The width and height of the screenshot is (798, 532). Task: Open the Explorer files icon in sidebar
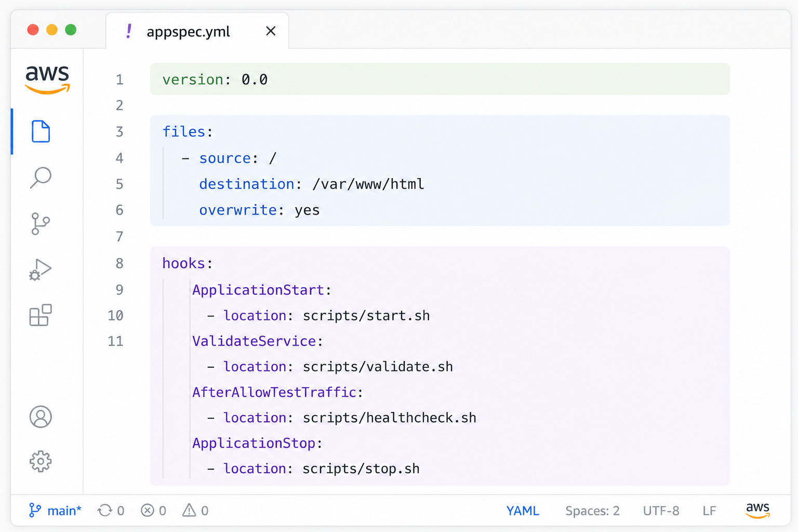pos(41,131)
